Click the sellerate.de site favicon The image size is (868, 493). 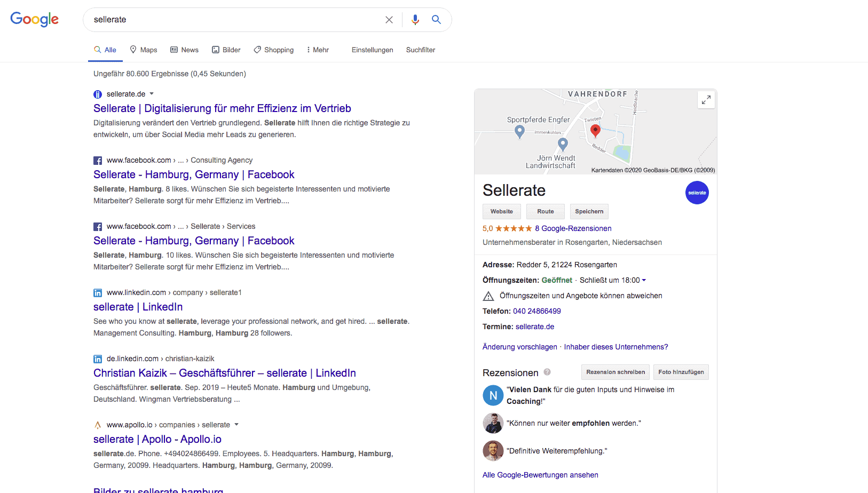pos(98,94)
